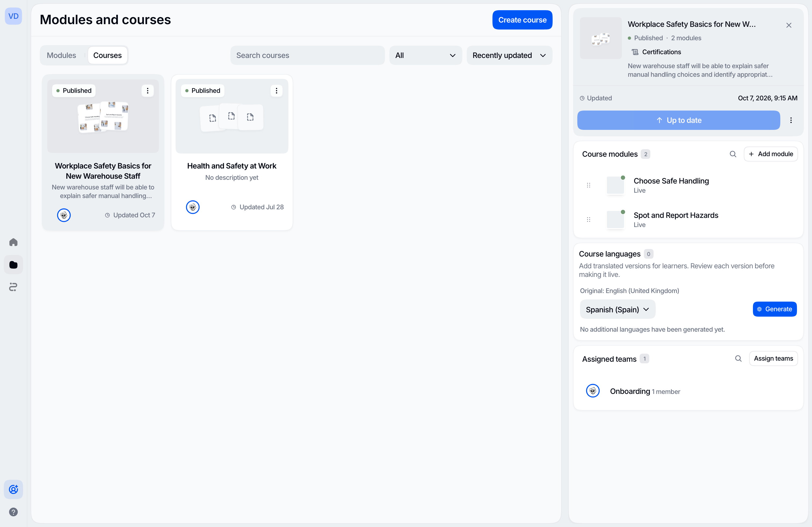Screen dimensions: 812x527
Task: Click 'Oct 7, 2026, 9:15 AM' timestamp
Action: click(x=768, y=98)
